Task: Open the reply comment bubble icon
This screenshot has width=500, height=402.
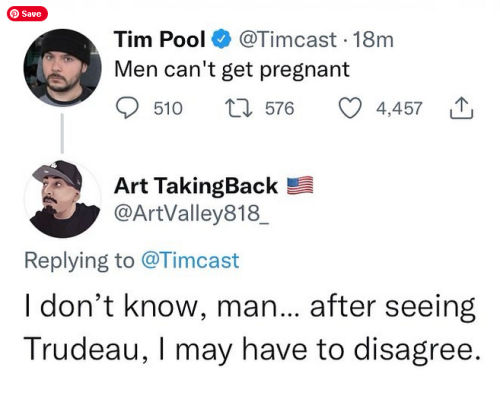Action: (x=127, y=108)
